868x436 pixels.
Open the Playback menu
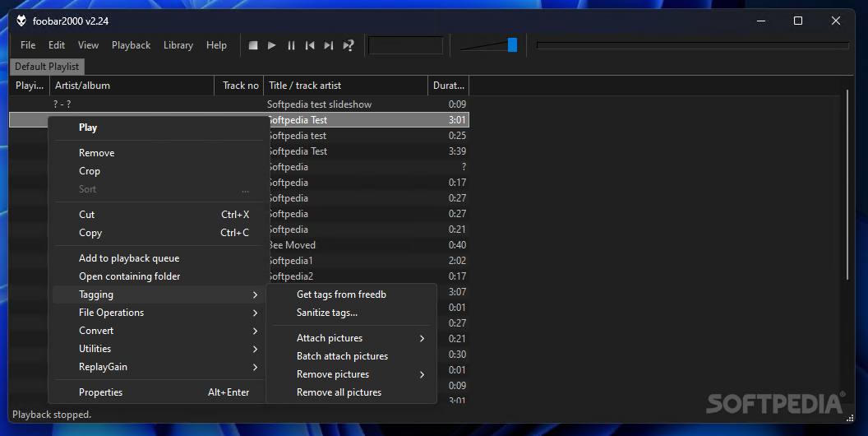click(x=132, y=45)
